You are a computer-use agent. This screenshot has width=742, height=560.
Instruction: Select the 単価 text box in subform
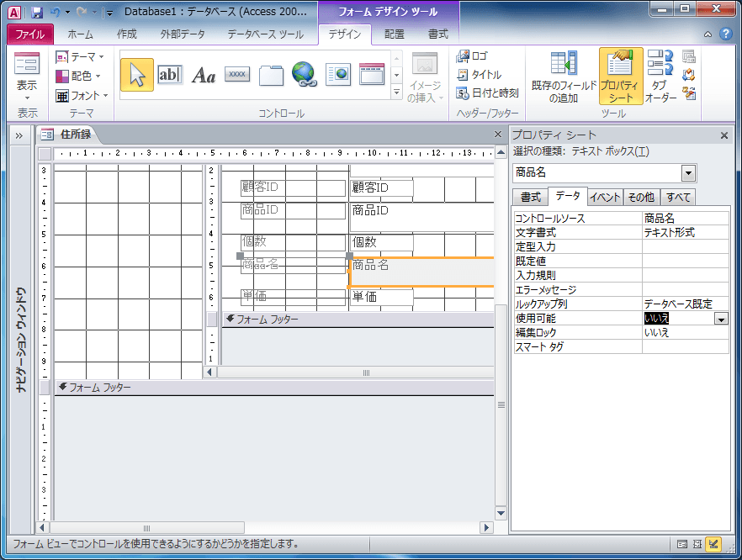coord(381,297)
